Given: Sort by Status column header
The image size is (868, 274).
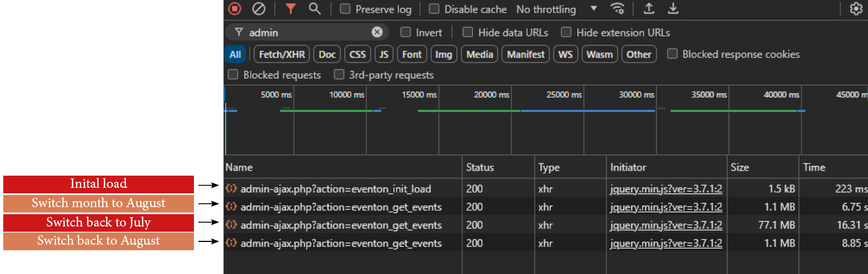Looking at the screenshot, I should (498, 167).
